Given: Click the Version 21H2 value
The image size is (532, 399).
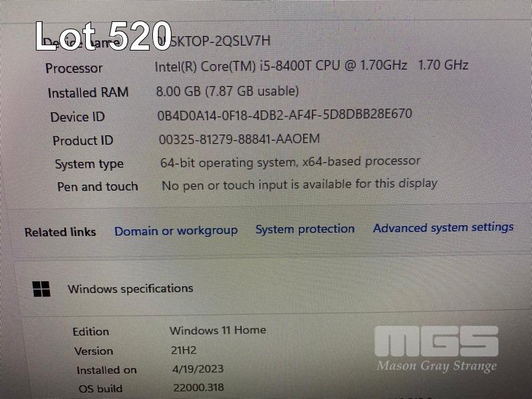Looking at the screenshot, I should pos(184,350).
